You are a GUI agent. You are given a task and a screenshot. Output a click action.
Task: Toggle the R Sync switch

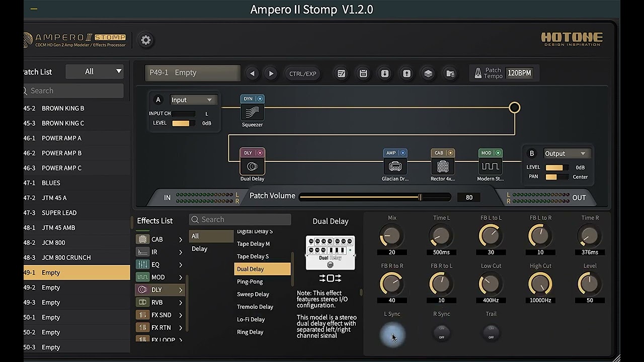click(441, 333)
